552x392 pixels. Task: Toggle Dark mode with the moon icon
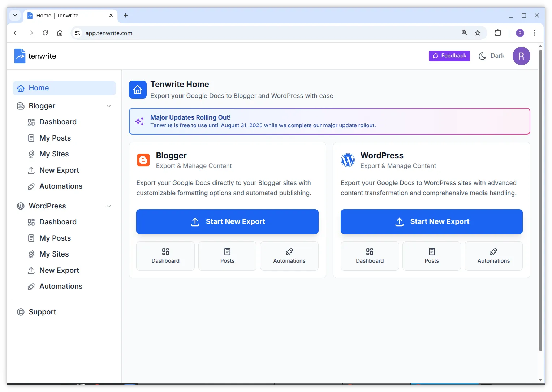[x=482, y=56]
